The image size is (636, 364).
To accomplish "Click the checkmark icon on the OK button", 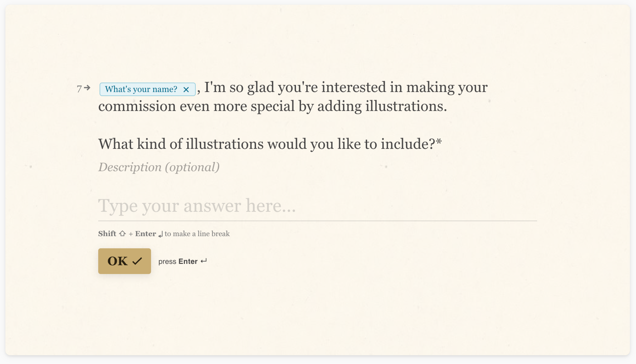I will (x=137, y=261).
